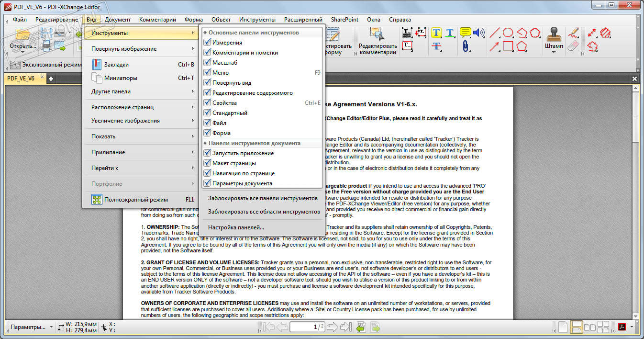The width and height of the screenshot is (644, 339).
Task: Select the Underline Text tool
Action: point(450,33)
